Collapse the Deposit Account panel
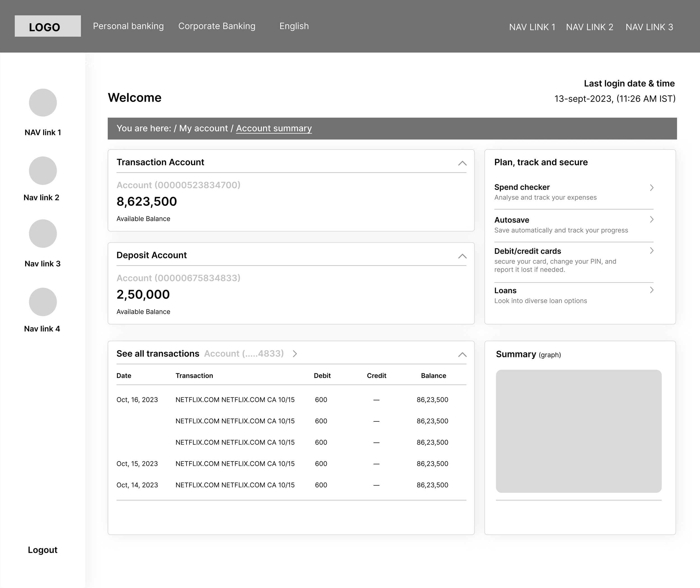 pyautogui.click(x=462, y=256)
